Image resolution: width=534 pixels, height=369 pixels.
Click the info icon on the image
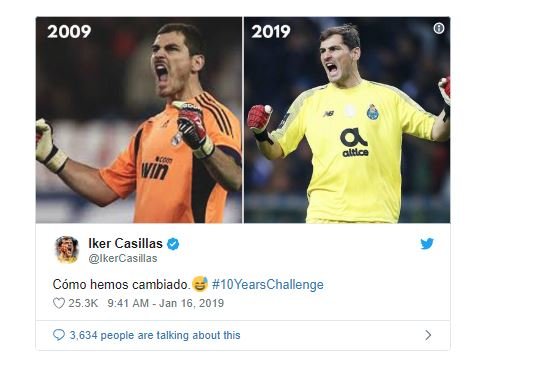click(439, 28)
